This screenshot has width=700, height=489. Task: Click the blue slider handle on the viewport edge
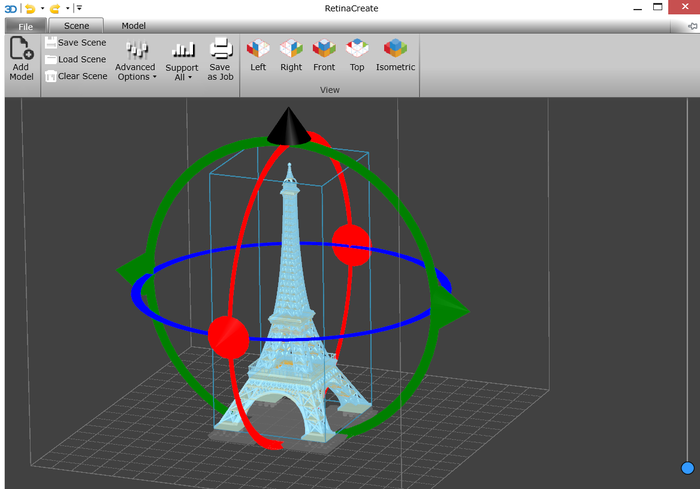[x=688, y=468]
